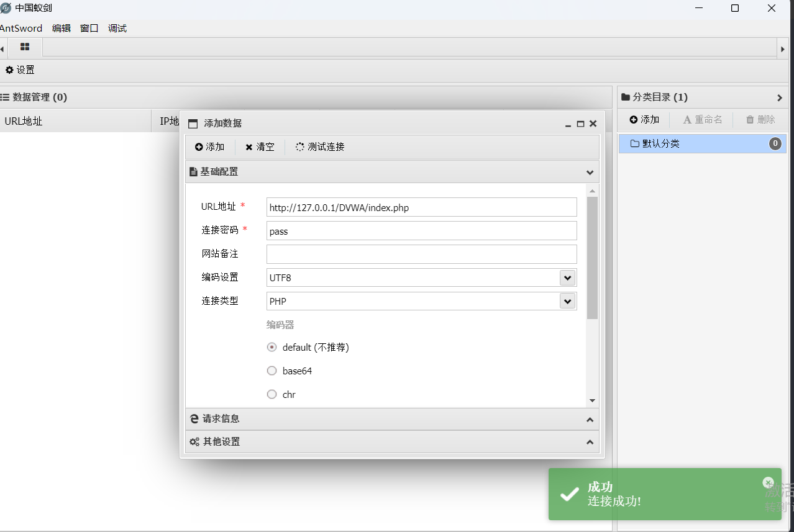Screen dimensions: 794x532
Task: Click the 默认分类 count badge
Action: click(x=775, y=144)
